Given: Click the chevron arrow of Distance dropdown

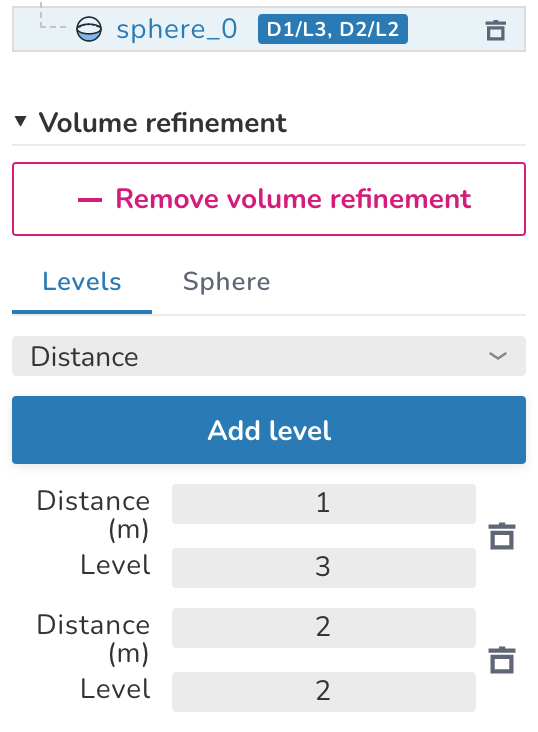Looking at the screenshot, I should coord(498,356).
